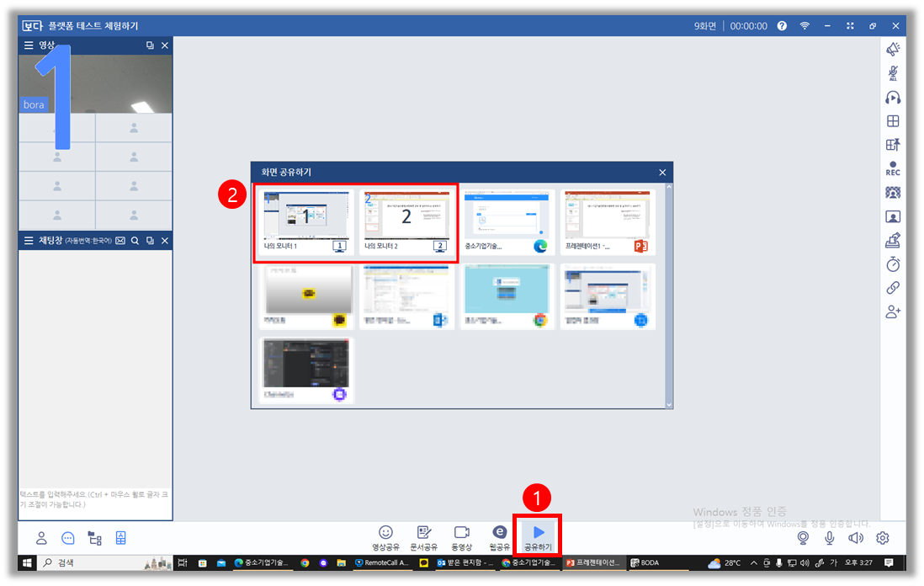Open the voting ballot icon
The width and height of the screenshot is (924, 586).
point(893,241)
